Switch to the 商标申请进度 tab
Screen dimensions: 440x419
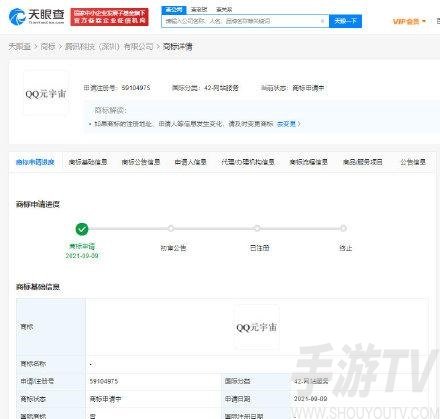click(x=35, y=162)
